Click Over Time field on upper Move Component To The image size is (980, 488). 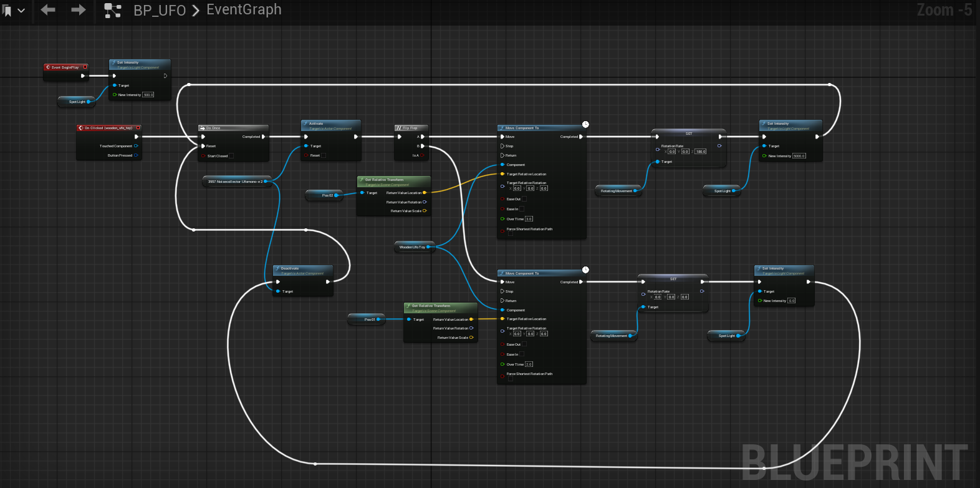[x=529, y=219]
